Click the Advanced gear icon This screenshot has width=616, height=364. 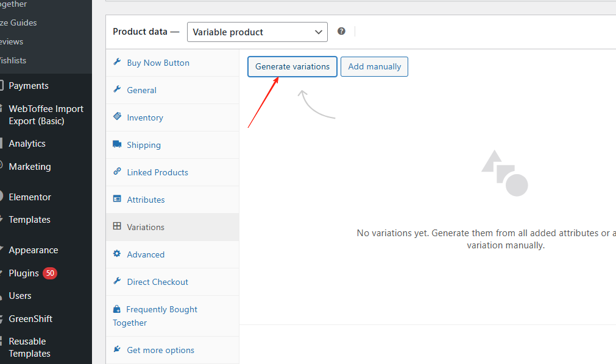[x=117, y=254]
